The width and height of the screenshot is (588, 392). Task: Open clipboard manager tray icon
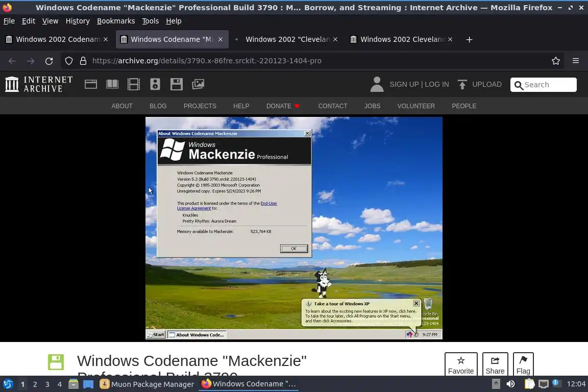click(x=529, y=384)
